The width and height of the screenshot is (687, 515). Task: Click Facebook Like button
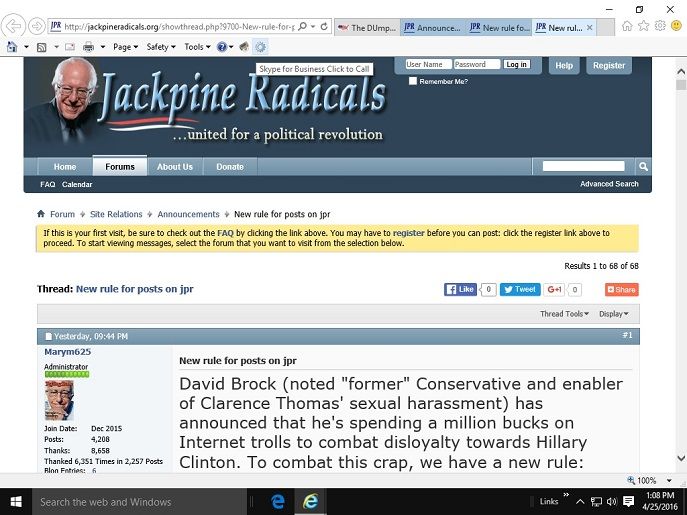460,289
